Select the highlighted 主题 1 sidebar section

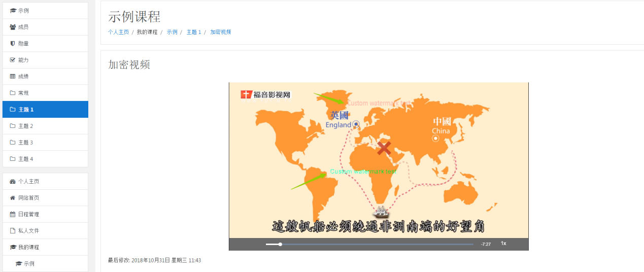pyautogui.click(x=45, y=110)
